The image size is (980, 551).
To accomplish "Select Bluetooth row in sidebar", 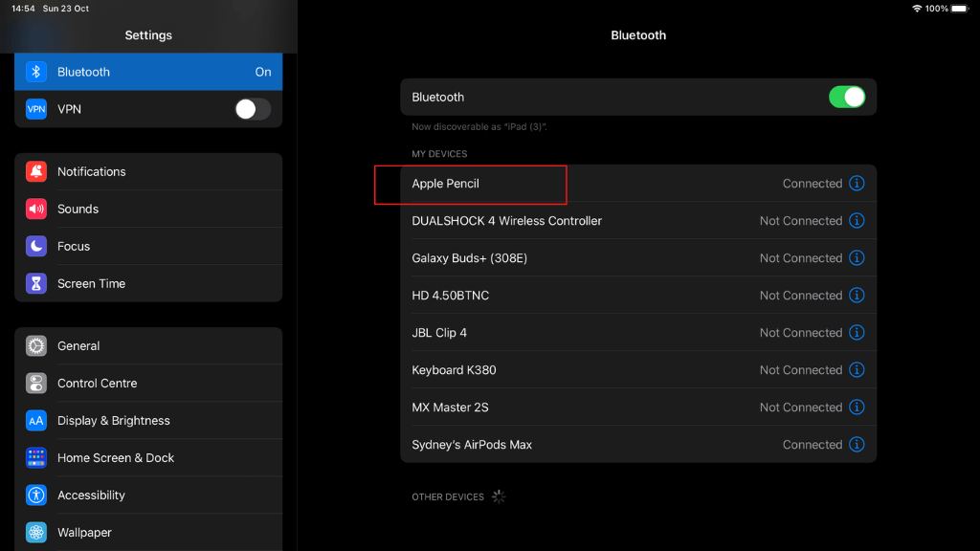I will pyautogui.click(x=148, y=72).
